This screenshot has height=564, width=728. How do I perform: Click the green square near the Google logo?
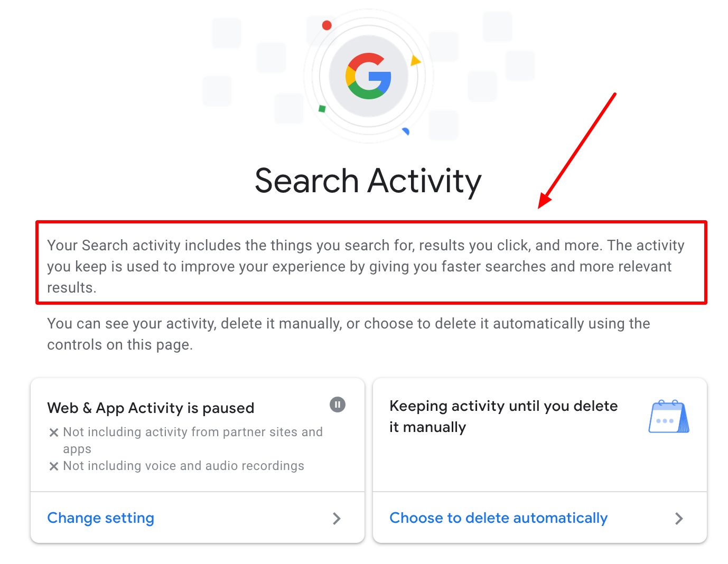click(x=322, y=109)
